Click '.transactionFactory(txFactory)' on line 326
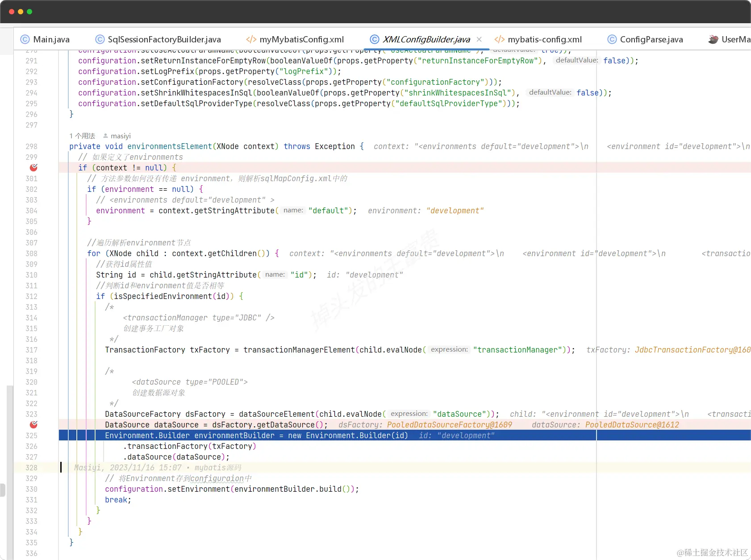This screenshot has height=560, width=751. 190,446
